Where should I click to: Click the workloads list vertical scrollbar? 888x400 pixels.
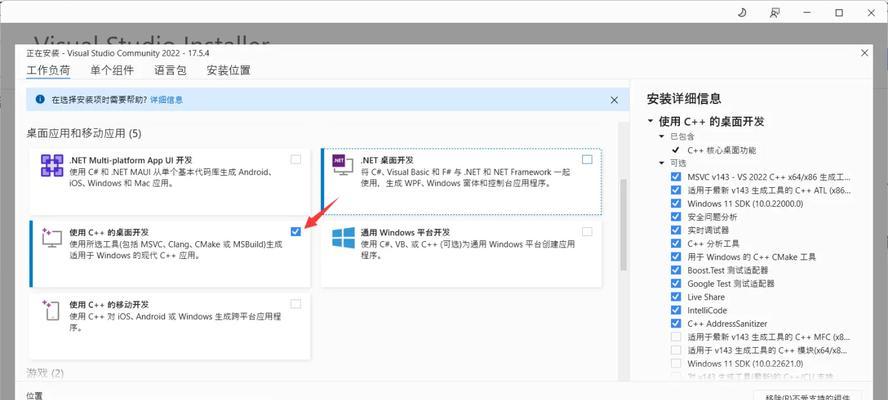(624, 225)
